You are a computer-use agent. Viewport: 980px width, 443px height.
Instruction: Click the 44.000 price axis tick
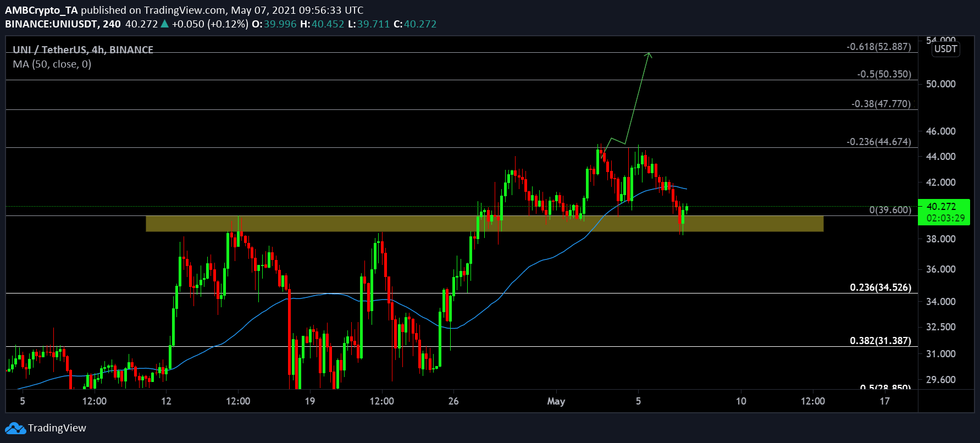(x=940, y=157)
